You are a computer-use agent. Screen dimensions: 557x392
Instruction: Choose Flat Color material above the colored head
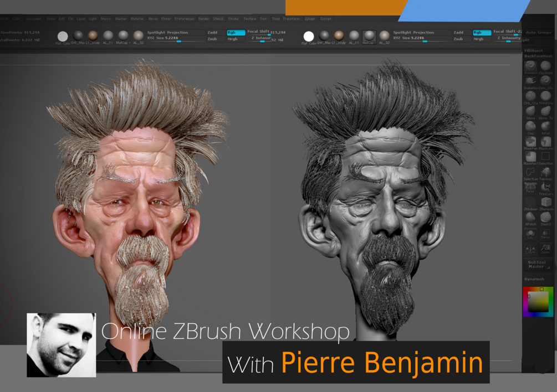point(63,37)
